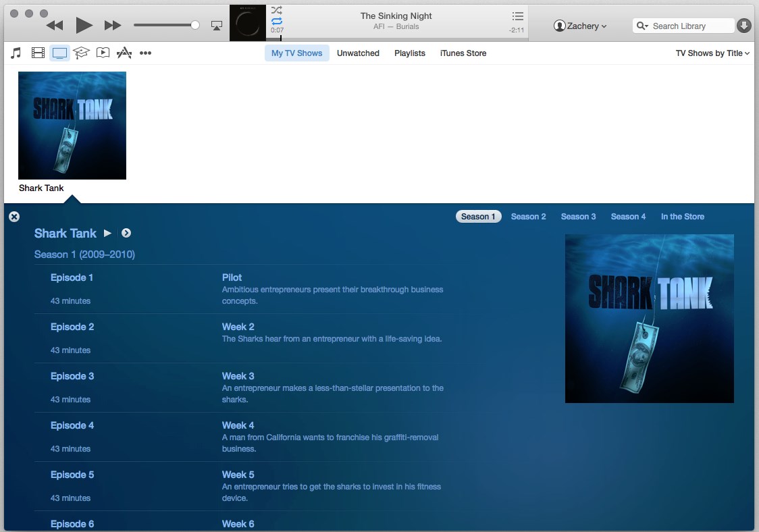759x532 pixels.
Task: Switch to Season 2
Action: pyautogui.click(x=528, y=217)
